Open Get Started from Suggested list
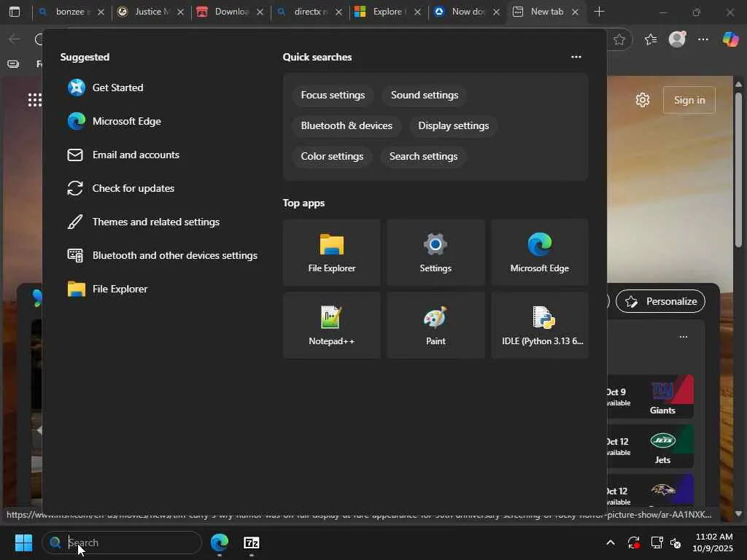This screenshot has height=560, width=747. point(105,87)
